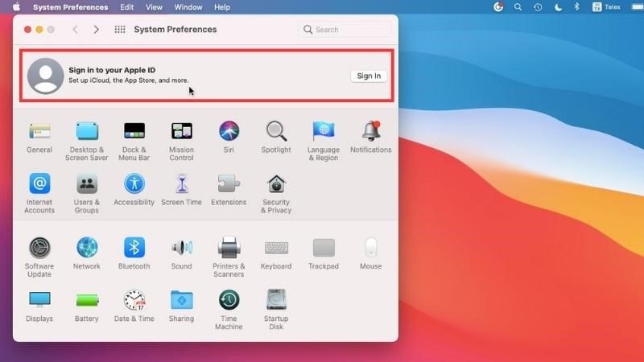The image size is (644, 362).
Task: Open Keyboard preferences
Action: click(276, 254)
